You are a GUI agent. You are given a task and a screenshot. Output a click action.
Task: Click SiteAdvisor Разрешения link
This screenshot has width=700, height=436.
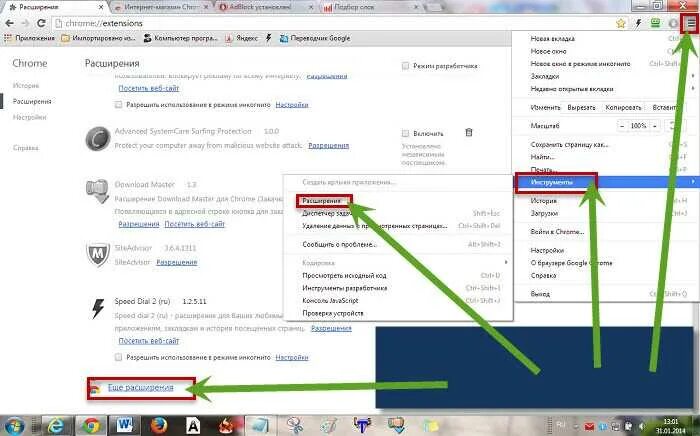coord(177,262)
